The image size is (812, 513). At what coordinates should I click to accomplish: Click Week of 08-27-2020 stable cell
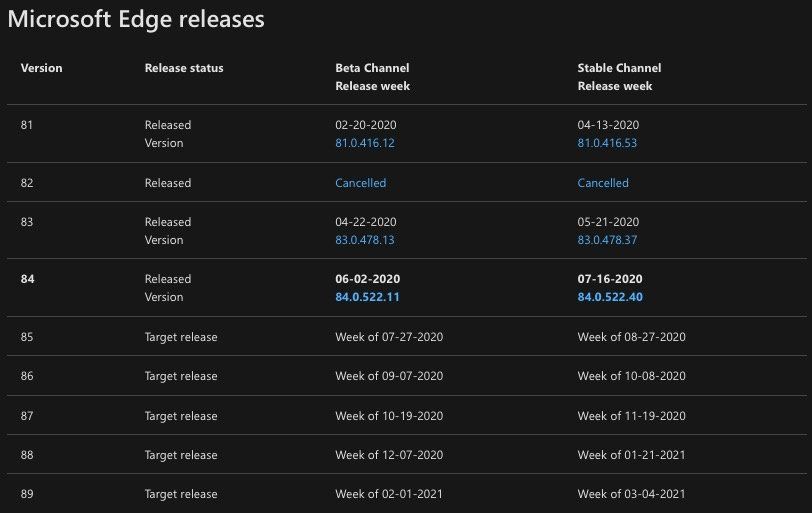631,337
